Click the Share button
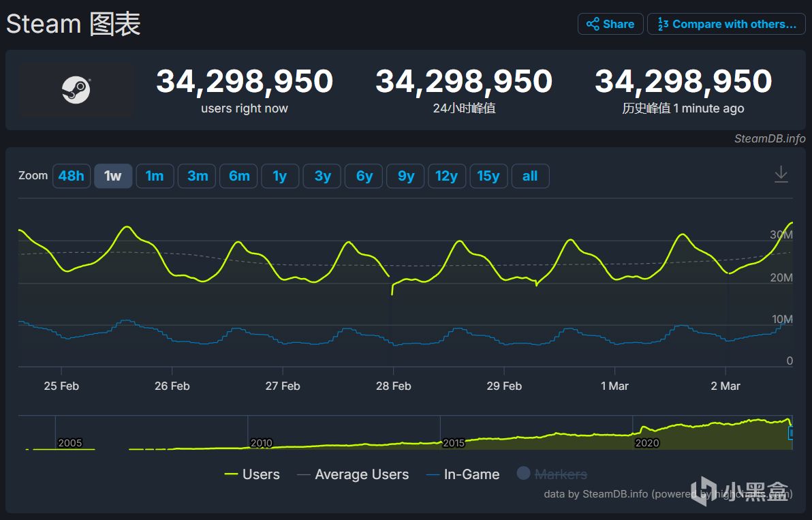Screen dimensions: 812x520 (610, 24)
